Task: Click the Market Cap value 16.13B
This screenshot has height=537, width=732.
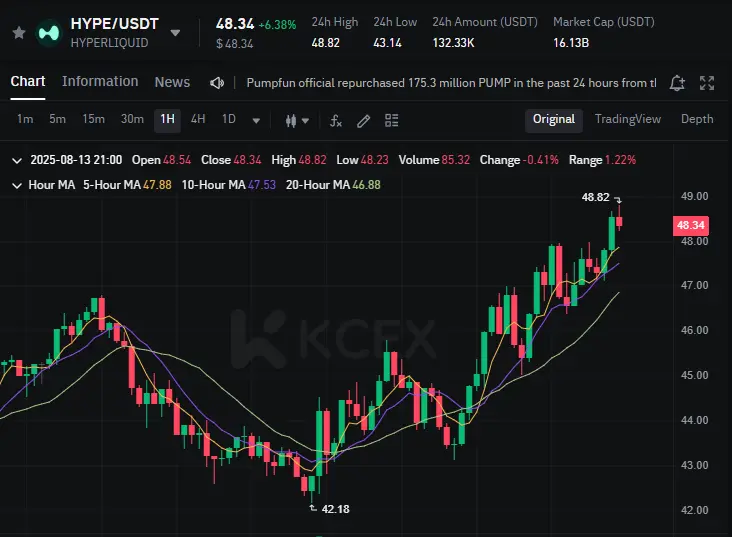Action: coord(571,43)
